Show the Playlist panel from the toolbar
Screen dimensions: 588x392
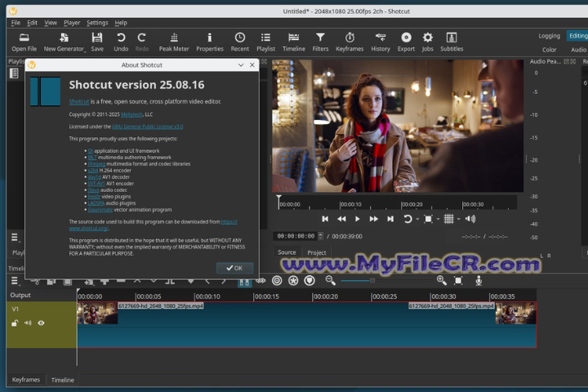coord(266,42)
